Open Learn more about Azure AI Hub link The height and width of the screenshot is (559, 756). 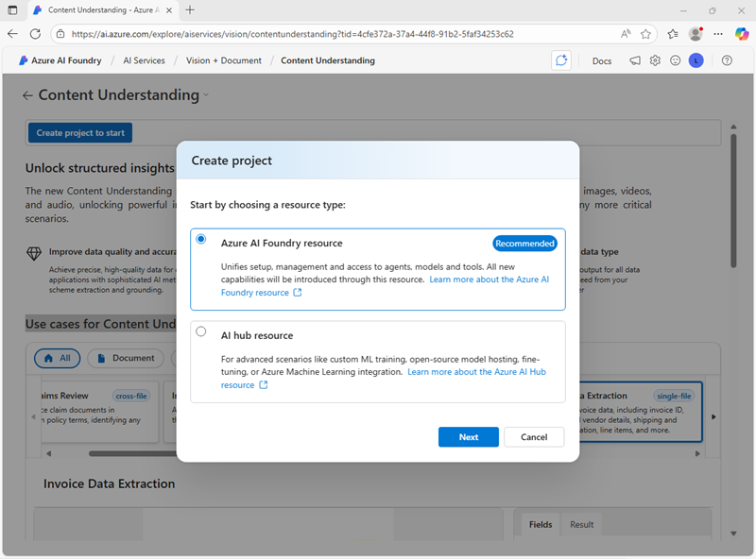coord(476,372)
